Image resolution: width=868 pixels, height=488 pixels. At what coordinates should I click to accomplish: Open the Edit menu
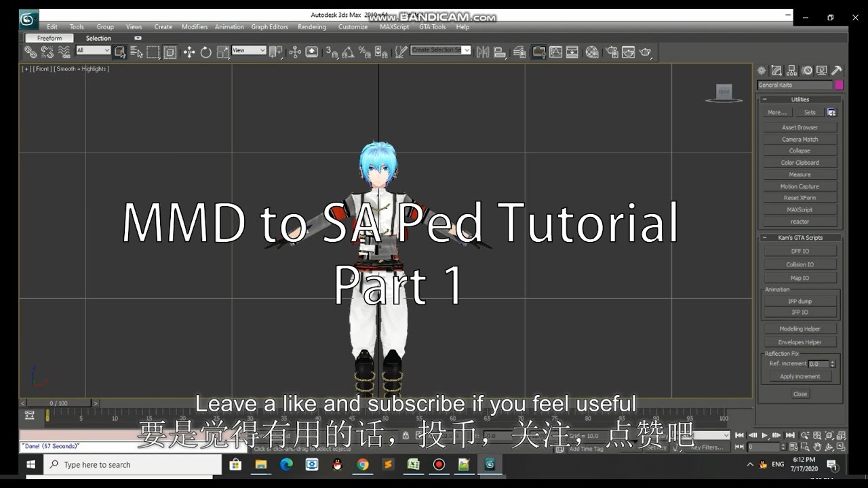(x=52, y=27)
